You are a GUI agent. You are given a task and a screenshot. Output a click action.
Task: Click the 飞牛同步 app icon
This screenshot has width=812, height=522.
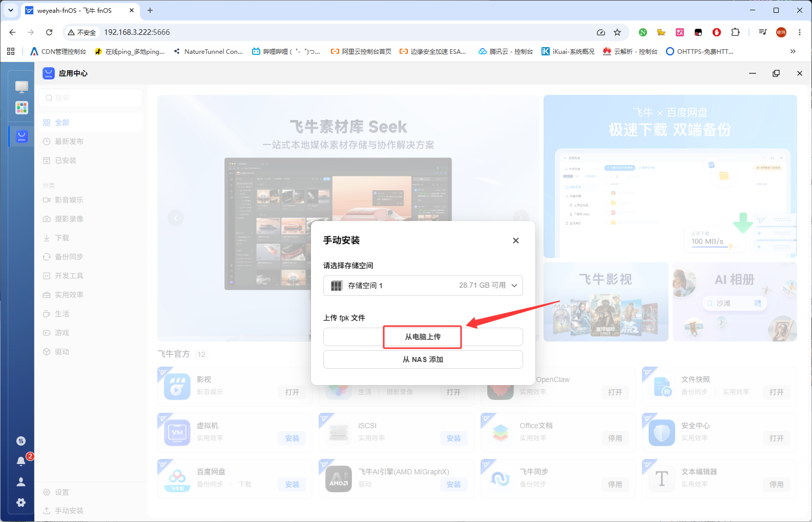tap(501, 478)
